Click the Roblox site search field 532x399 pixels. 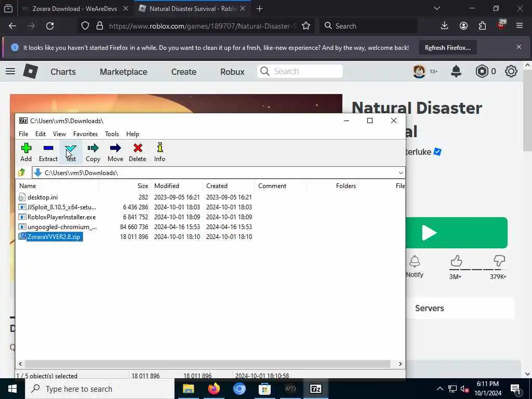pyautogui.click(x=300, y=71)
